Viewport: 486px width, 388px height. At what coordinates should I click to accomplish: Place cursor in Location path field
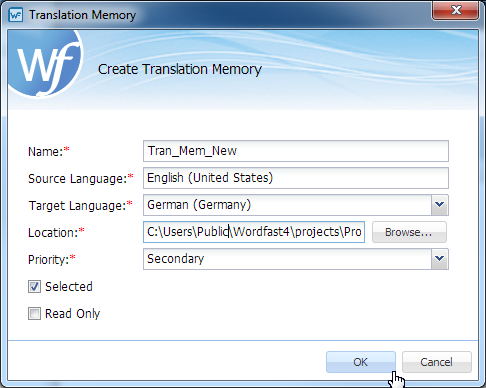click(254, 232)
